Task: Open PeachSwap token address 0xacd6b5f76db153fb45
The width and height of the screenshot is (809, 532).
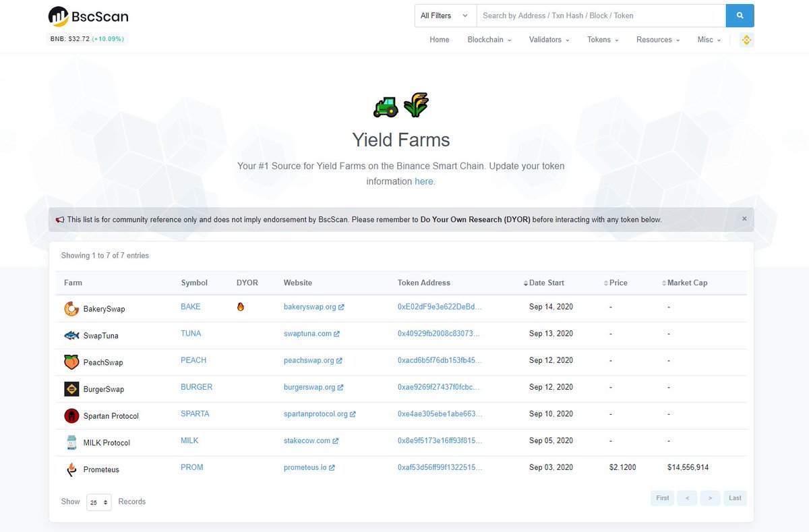Action: [440, 361]
